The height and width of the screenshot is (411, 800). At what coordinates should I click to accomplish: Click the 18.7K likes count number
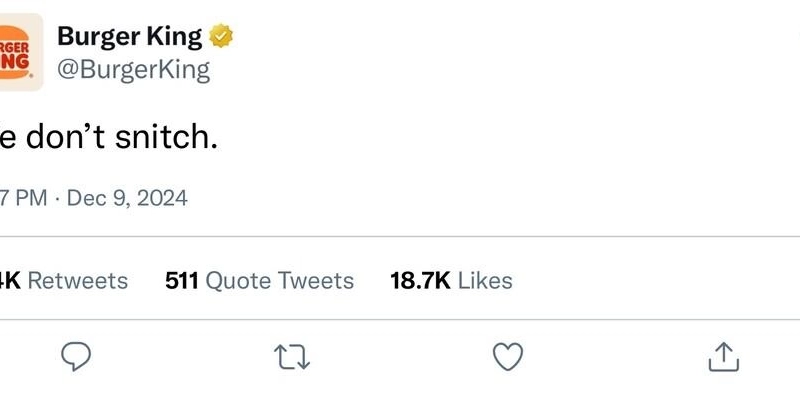pyautogui.click(x=420, y=281)
